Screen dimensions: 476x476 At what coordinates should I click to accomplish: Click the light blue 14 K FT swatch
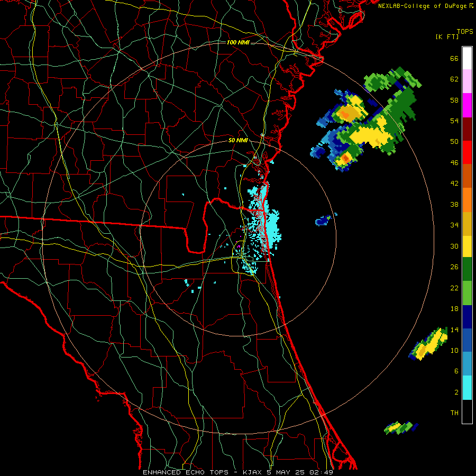click(x=467, y=364)
